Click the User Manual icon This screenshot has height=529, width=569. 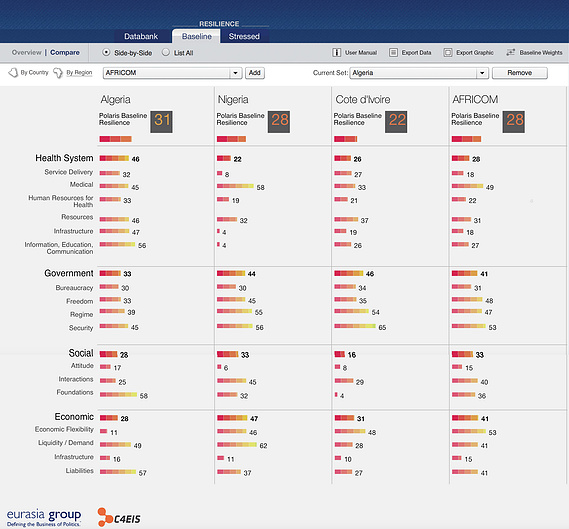point(336,53)
